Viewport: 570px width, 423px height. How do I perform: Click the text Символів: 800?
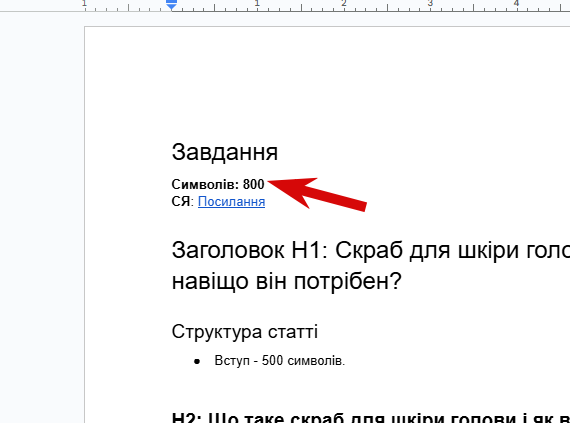(218, 184)
